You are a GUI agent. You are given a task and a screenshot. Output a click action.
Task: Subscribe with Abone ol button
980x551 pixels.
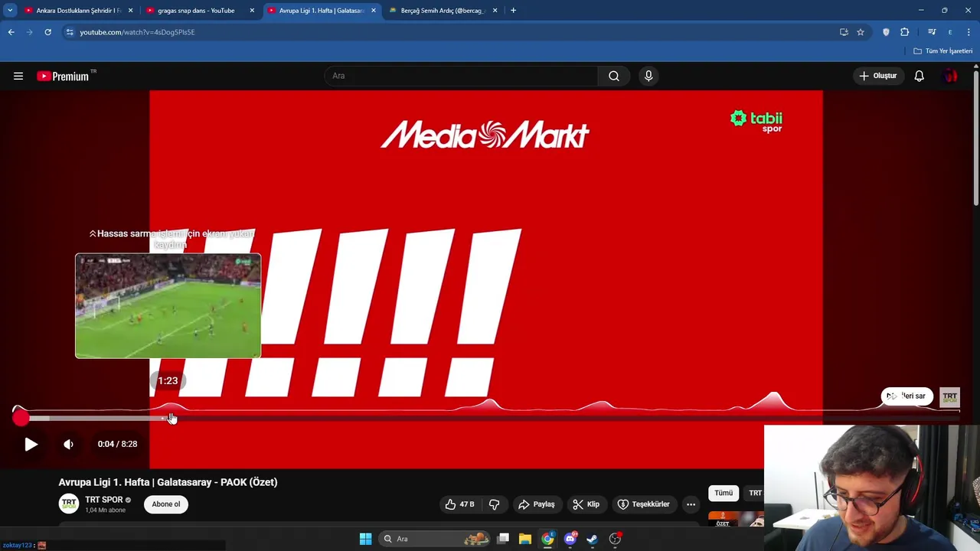tap(166, 504)
